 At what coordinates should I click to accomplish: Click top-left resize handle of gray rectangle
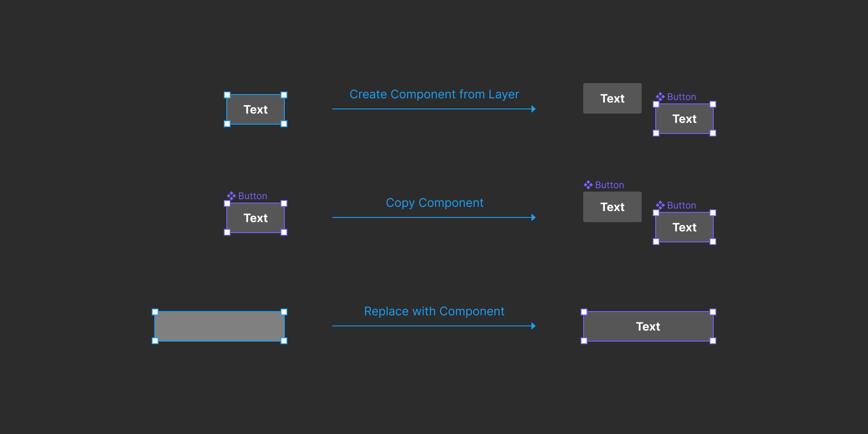(155, 312)
